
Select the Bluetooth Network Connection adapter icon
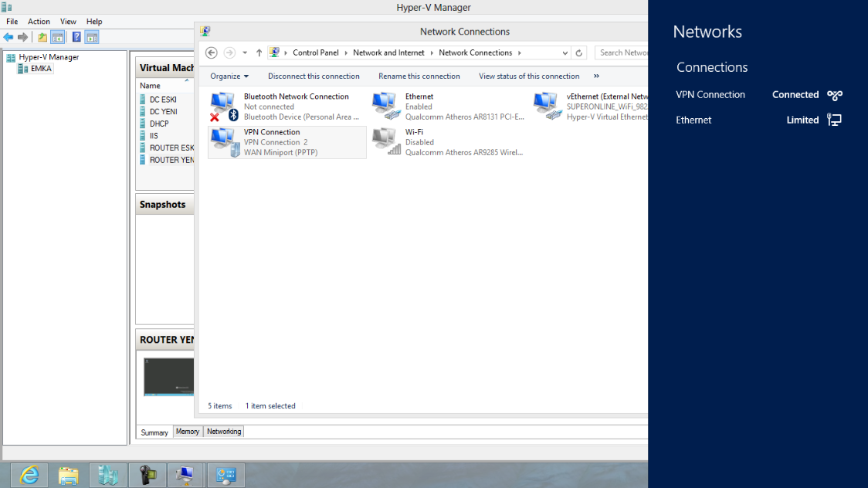[x=223, y=107]
